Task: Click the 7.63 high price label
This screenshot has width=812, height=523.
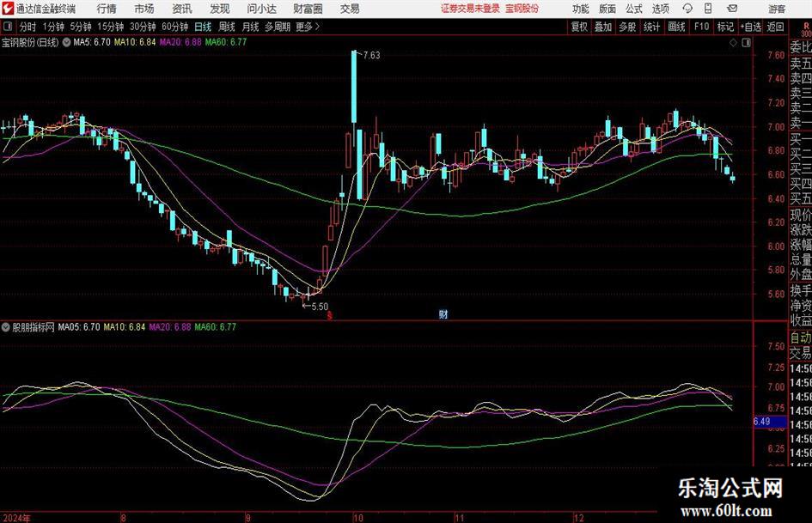Action: (371, 56)
